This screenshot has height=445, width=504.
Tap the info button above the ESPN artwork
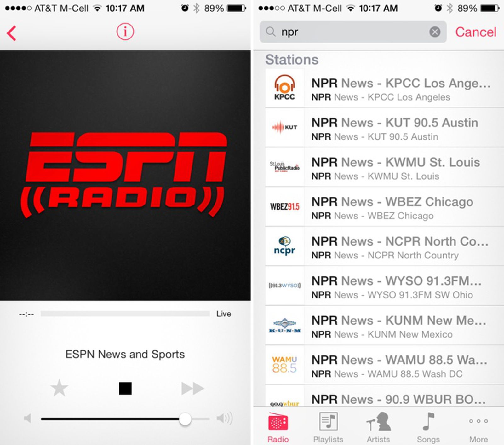[125, 32]
